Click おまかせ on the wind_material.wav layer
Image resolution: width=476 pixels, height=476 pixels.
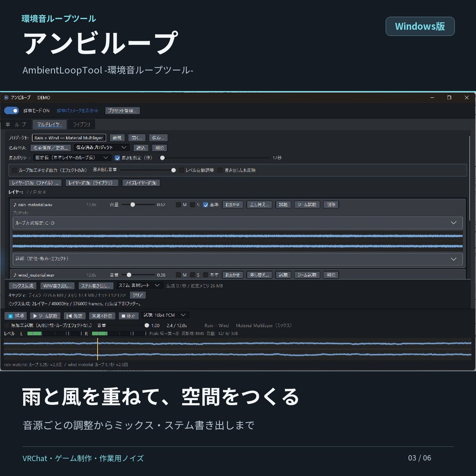click(x=232, y=275)
